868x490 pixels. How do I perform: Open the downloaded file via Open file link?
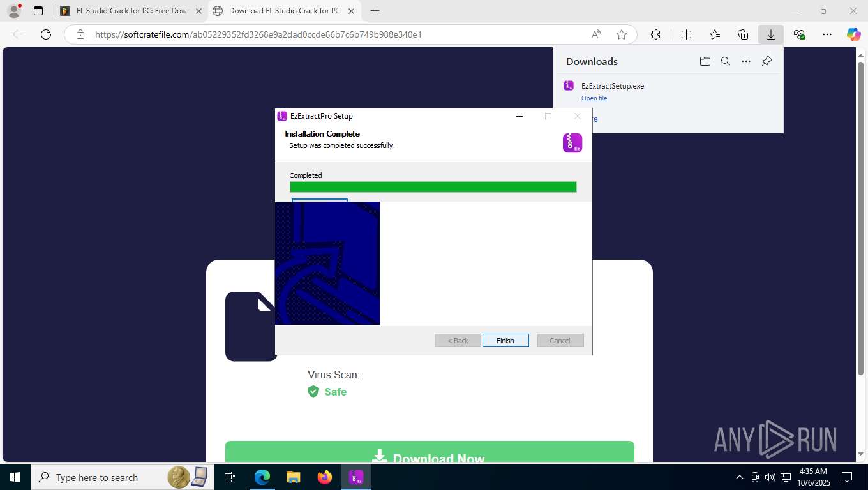pyautogui.click(x=594, y=98)
